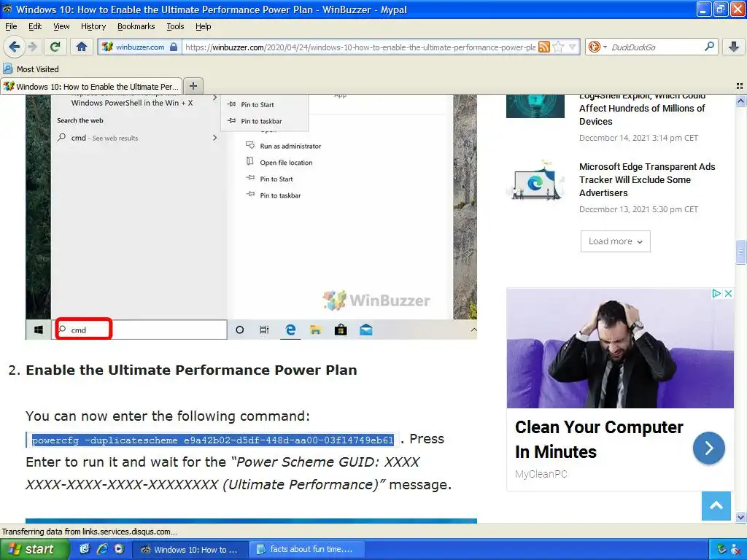This screenshot has height=560, width=747.
Task: Click Clean Your Computer In Minutes ad
Action: (599, 439)
